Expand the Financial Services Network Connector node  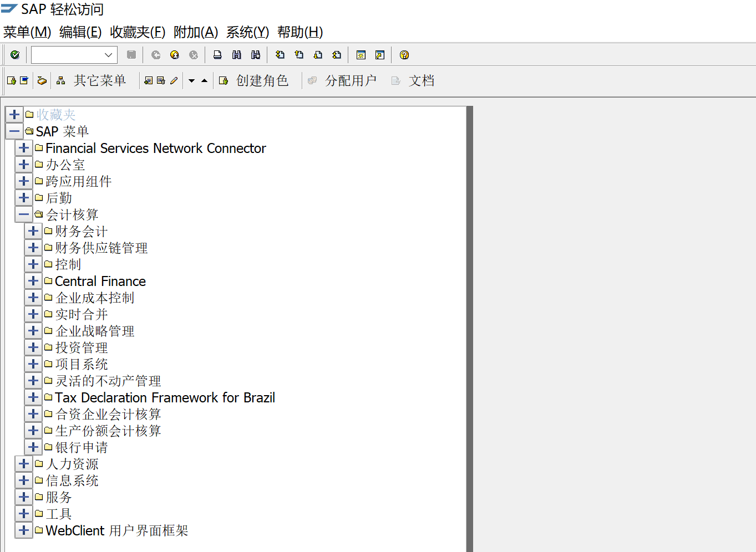(x=24, y=148)
